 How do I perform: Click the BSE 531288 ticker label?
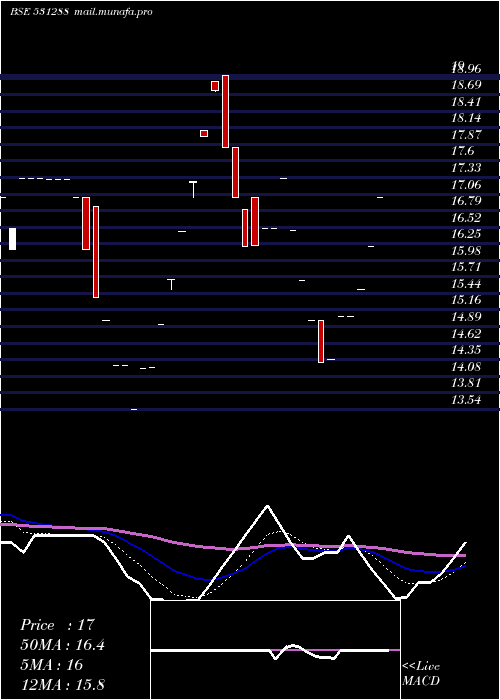[39, 12]
